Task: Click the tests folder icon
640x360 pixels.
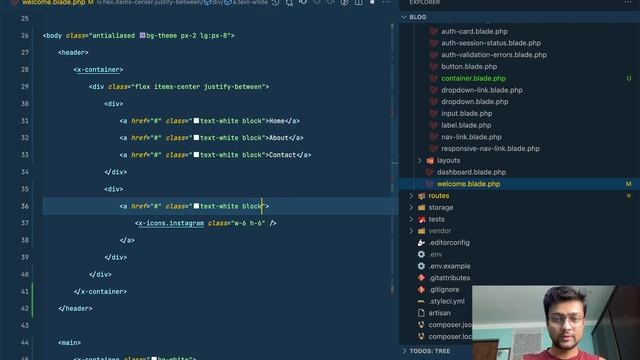Action: 422,220
